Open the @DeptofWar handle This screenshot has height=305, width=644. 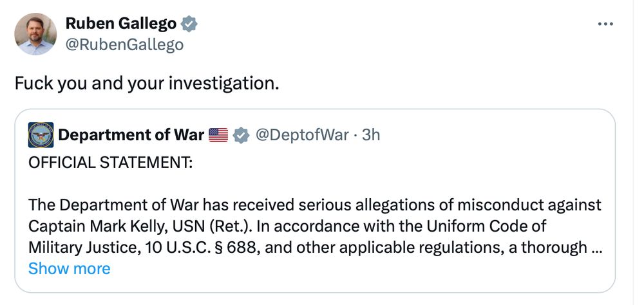tap(303, 135)
